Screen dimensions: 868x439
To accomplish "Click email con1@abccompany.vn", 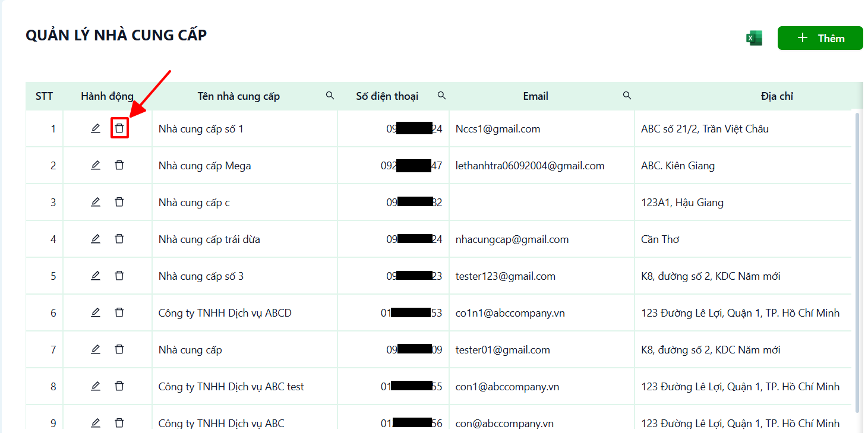I will coord(507,387).
